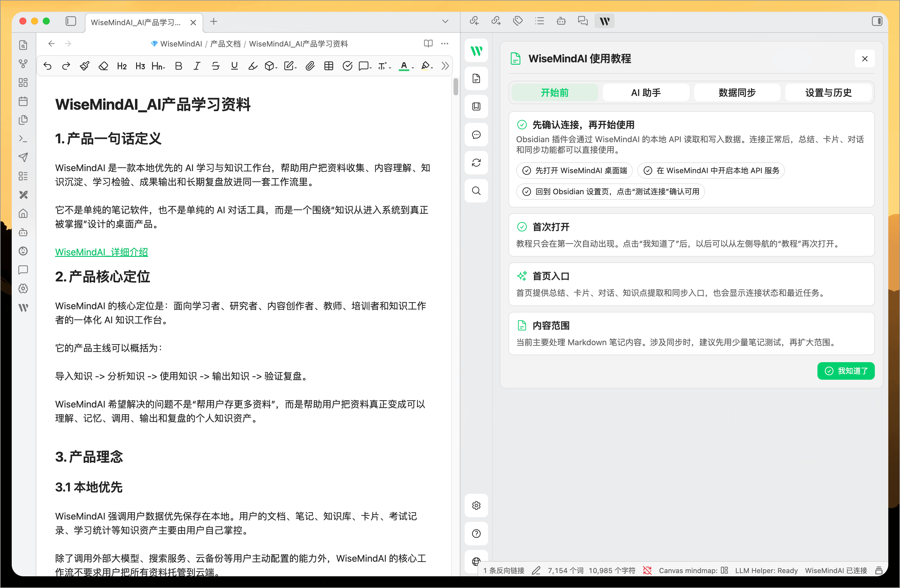Close the WiseMindAI 使用教程 panel

click(x=865, y=59)
